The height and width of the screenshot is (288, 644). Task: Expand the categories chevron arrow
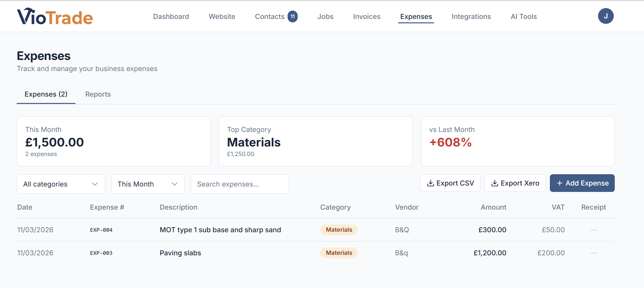tap(95, 184)
